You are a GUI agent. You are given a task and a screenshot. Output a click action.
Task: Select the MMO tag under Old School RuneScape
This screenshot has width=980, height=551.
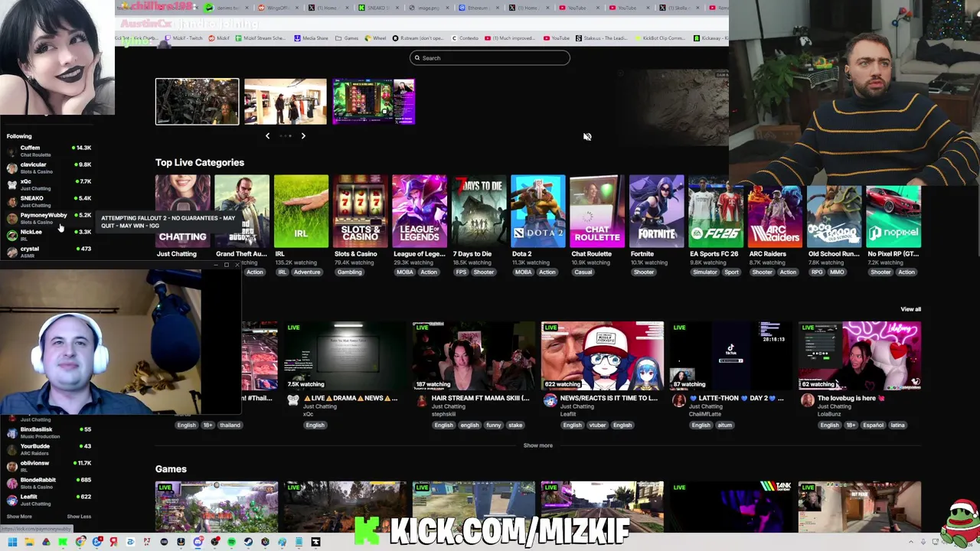coord(837,272)
